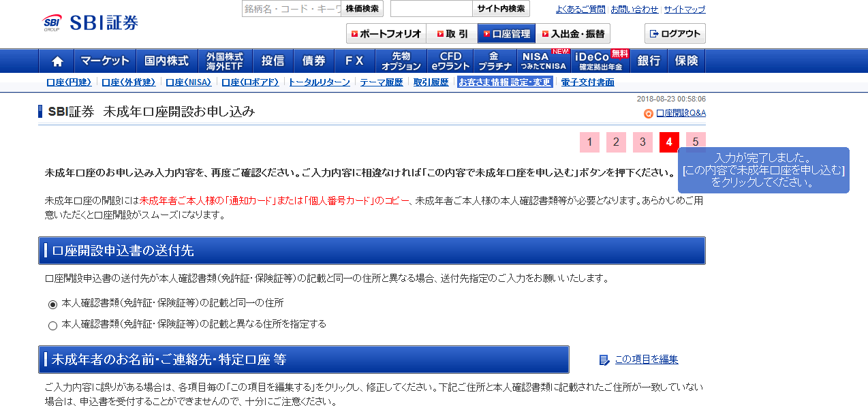Open 投信 menu
This screenshot has height=412, width=868.
tap(273, 61)
